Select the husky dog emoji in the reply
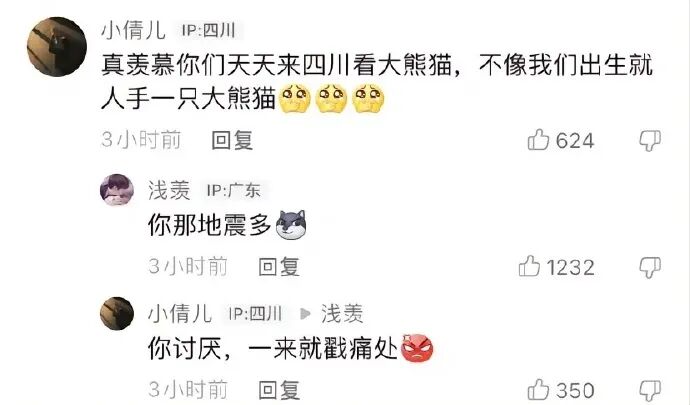Image resolution: width=690 pixels, height=405 pixels. click(x=291, y=225)
